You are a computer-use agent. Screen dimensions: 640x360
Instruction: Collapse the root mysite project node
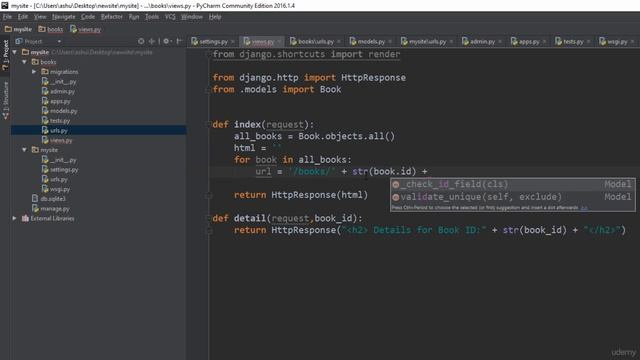click(x=15, y=52)
